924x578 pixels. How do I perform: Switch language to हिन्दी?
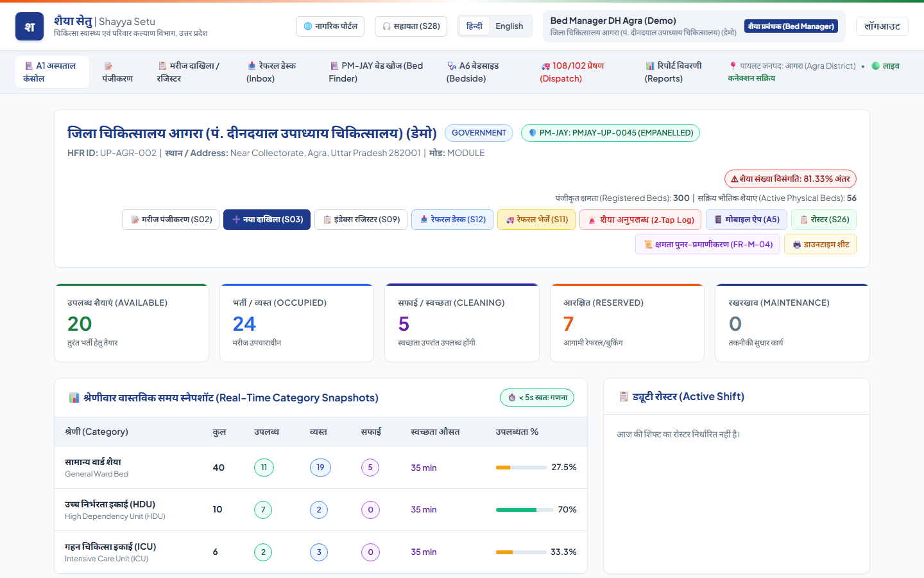coord(474,26)
